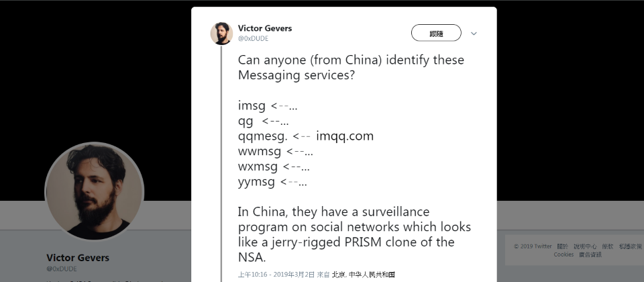Open the imqq.com link in the tweet

point(344,136)
